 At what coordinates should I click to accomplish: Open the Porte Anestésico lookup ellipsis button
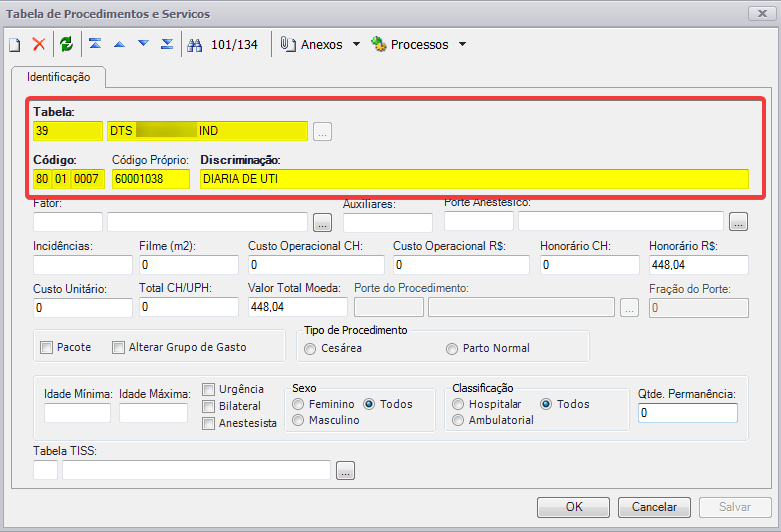(x=738, y=222)
